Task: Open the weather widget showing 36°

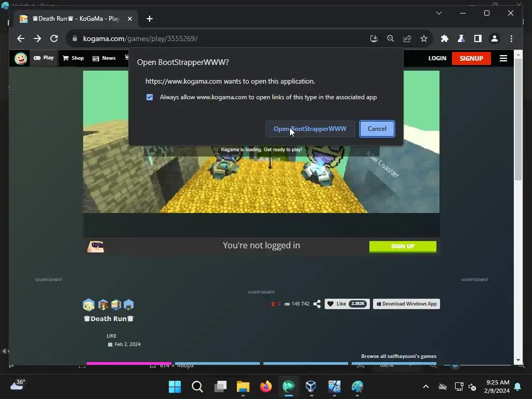Action: (17, 385)
